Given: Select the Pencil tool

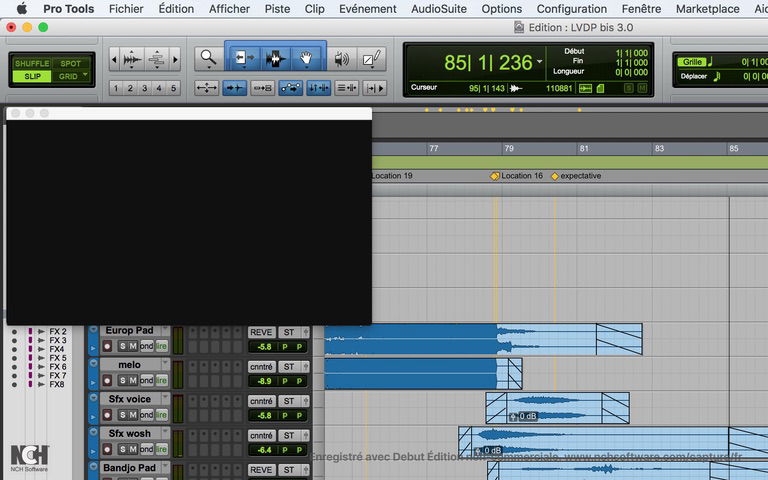Looking at the screenshot, I should click(x=372, y=59).
